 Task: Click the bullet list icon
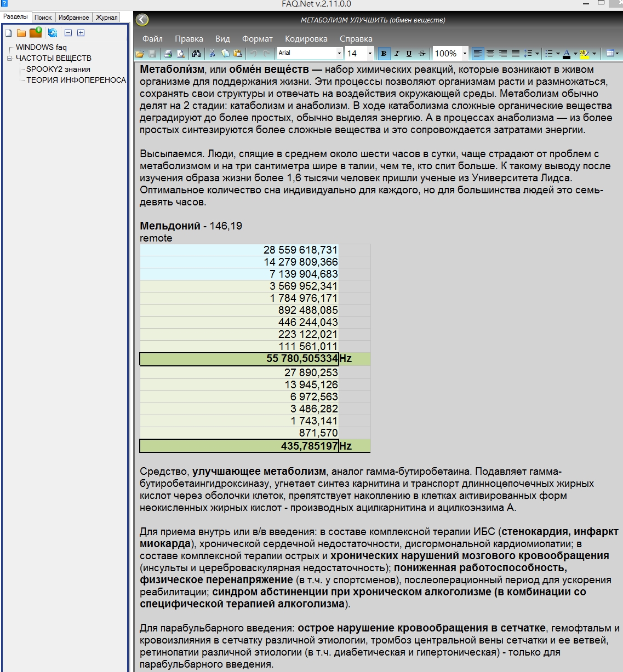[549, 54]
